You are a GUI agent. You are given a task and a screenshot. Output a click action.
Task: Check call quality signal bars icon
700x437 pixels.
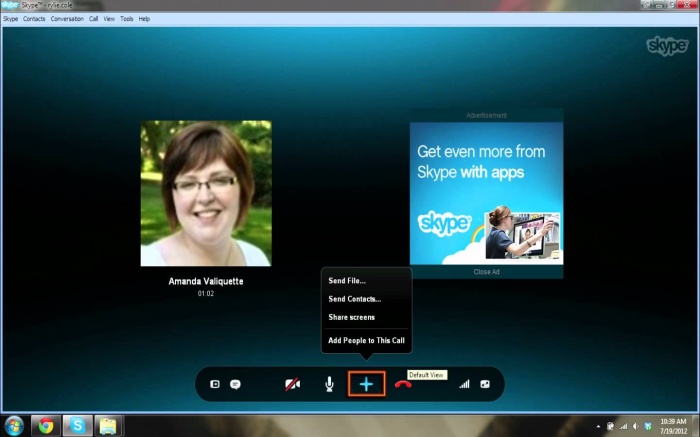coord(464,384)
